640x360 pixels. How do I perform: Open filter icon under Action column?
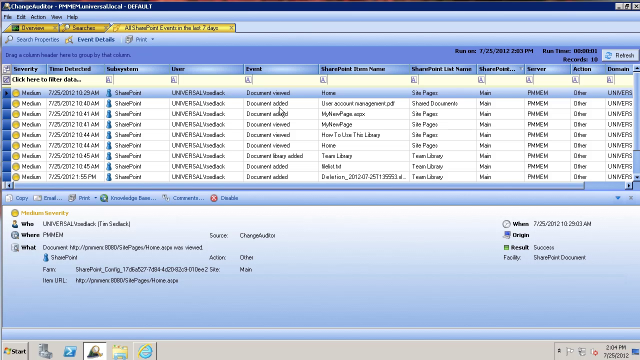coord(575,80)
